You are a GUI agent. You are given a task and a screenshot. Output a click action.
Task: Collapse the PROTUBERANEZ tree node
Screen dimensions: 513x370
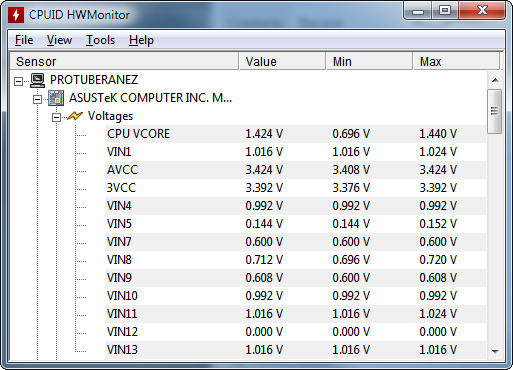point(19,81)
